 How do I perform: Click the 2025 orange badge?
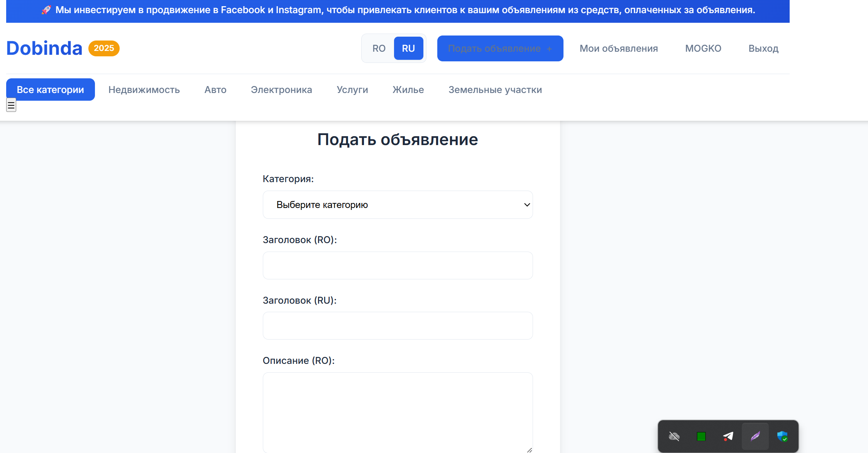[x=104, y=48]
